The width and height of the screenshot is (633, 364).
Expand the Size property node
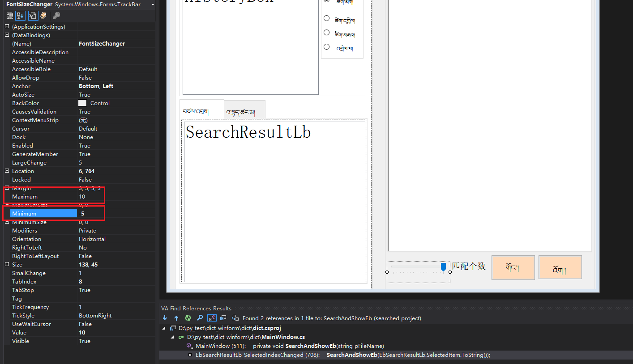tap(7, 264)
